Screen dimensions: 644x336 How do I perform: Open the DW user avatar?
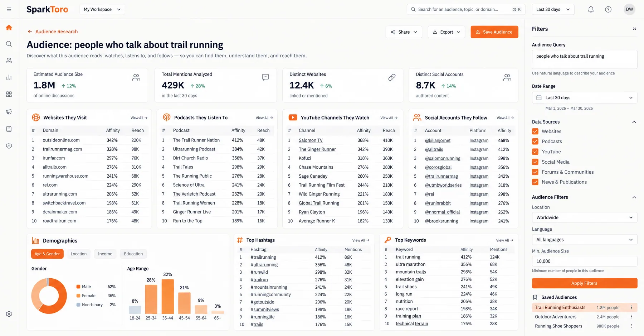point(629,9)
